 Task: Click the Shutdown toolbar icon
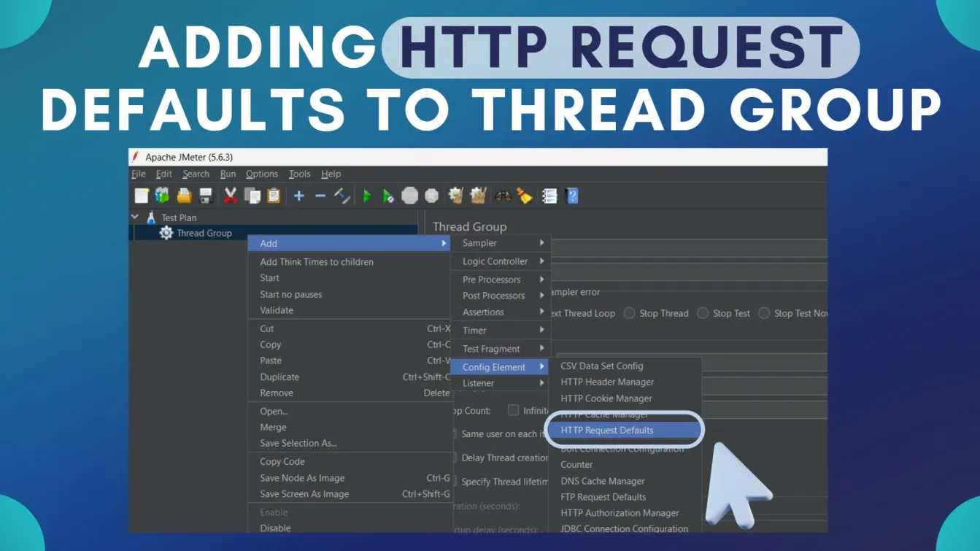pos(432,196)
